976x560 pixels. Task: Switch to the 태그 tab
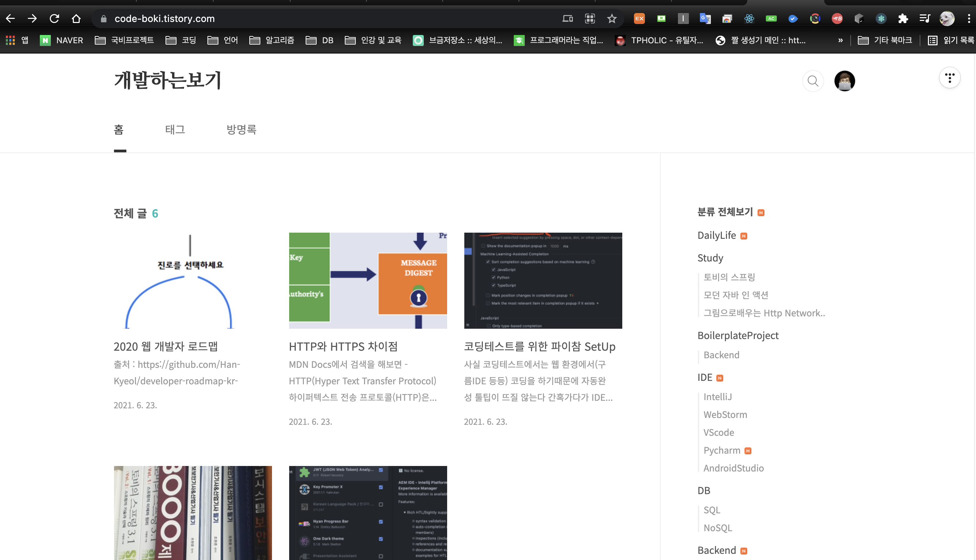tap(175, 130)
